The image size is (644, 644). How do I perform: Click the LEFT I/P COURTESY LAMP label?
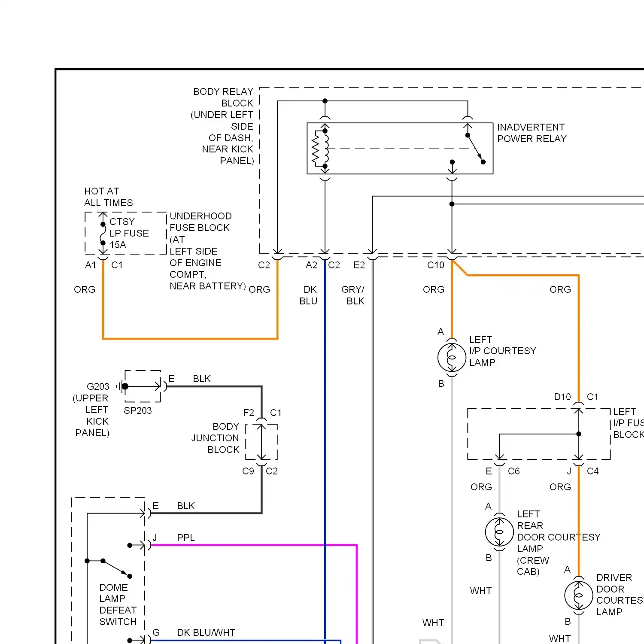[x=502, y=351]
